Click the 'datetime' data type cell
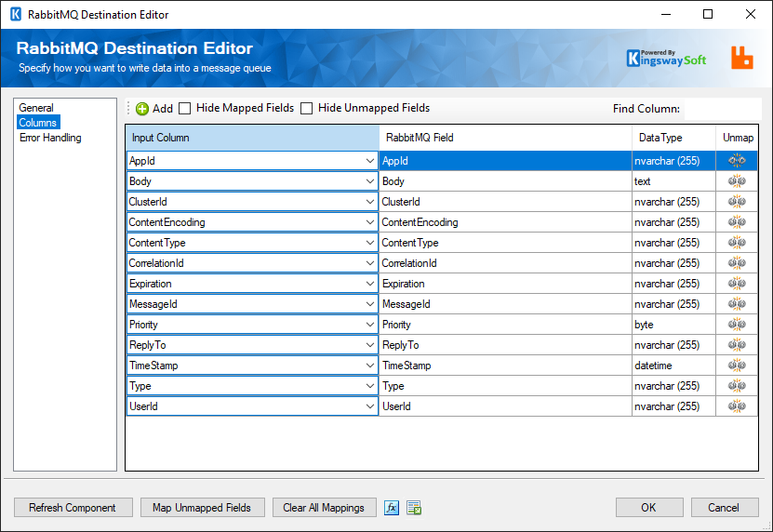The image size is (773, 532). 673,366
